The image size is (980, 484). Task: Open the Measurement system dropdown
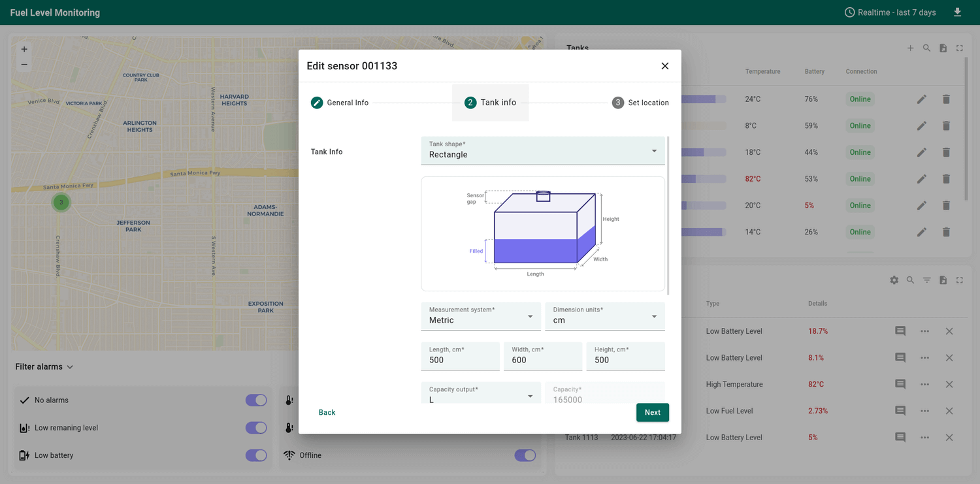pos(480,316)
